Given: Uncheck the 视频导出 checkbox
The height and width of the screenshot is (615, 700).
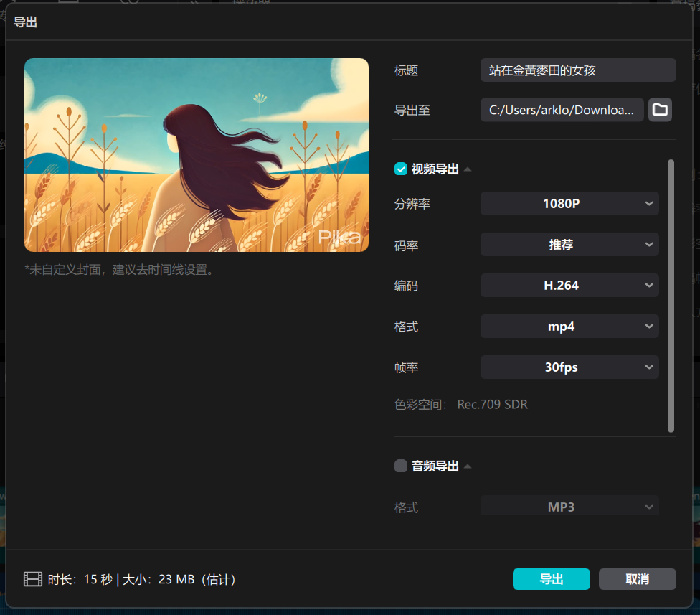Looking at the screenshot, I should [401, 169].
